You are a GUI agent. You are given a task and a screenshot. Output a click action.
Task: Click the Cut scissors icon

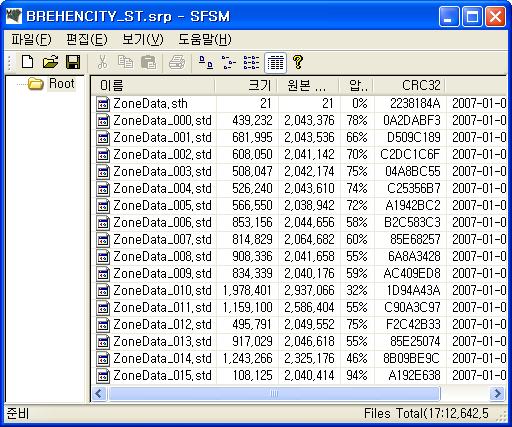(103, 62)
